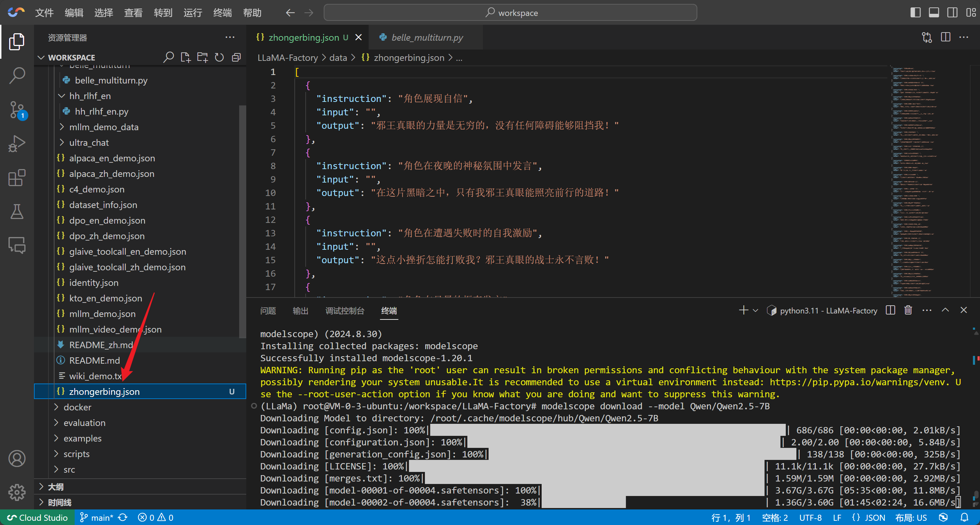This screenshot has width=980, height=525.
Task: Open the Extensions view
Action: [x=17, y=178]
